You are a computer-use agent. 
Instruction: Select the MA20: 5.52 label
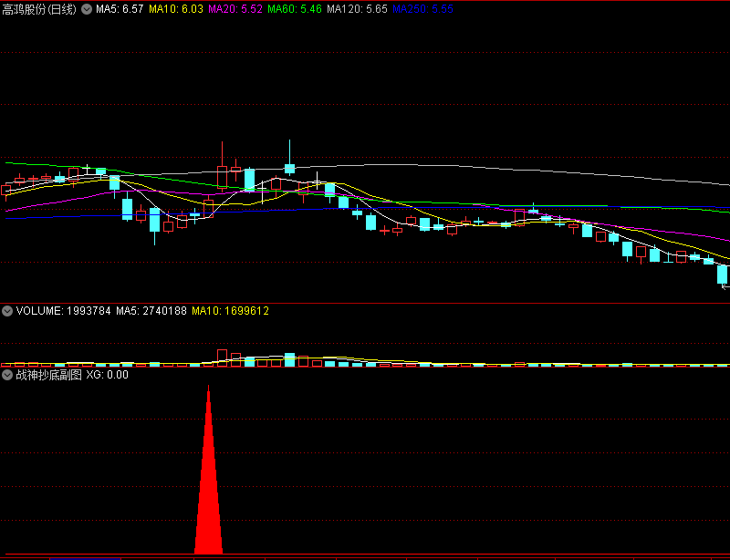coord(235,9)
